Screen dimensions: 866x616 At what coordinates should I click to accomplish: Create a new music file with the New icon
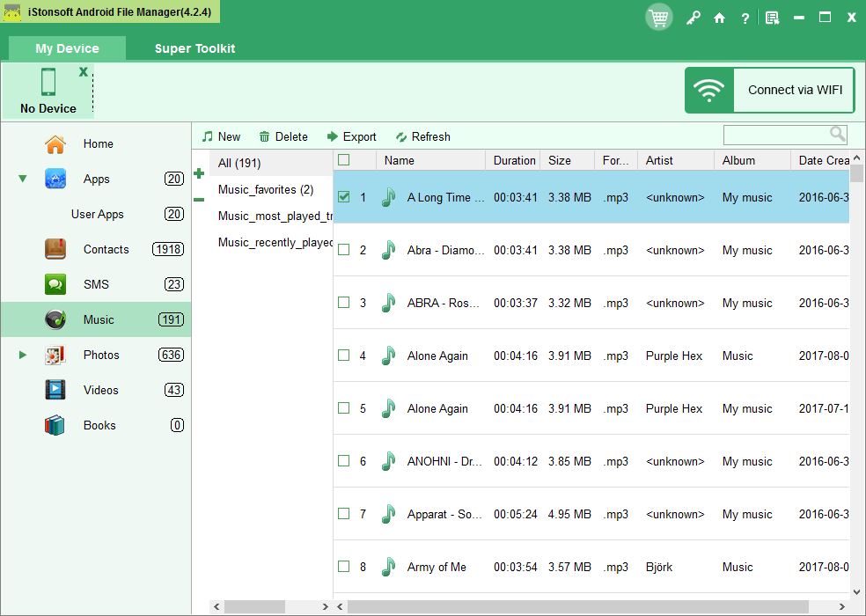point(219,136)
